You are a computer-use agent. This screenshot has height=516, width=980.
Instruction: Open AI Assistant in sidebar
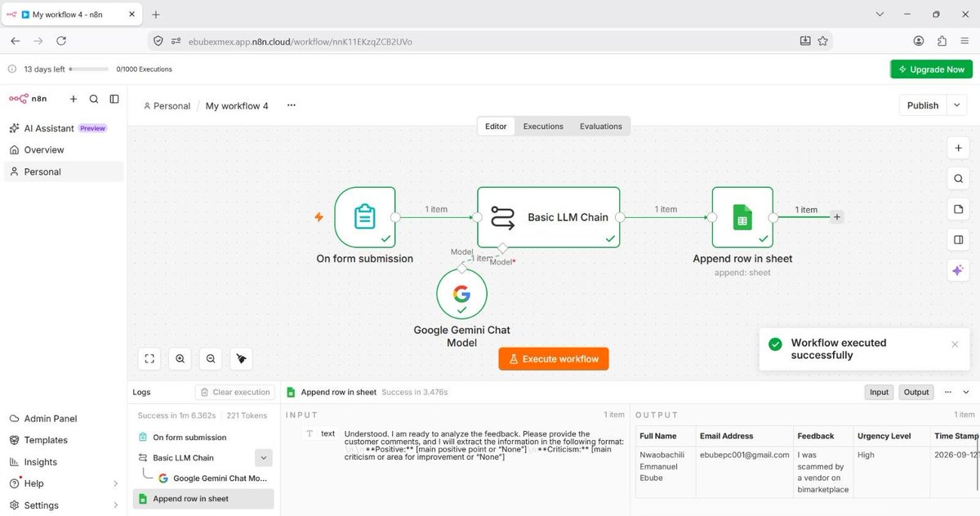(64, 128)
